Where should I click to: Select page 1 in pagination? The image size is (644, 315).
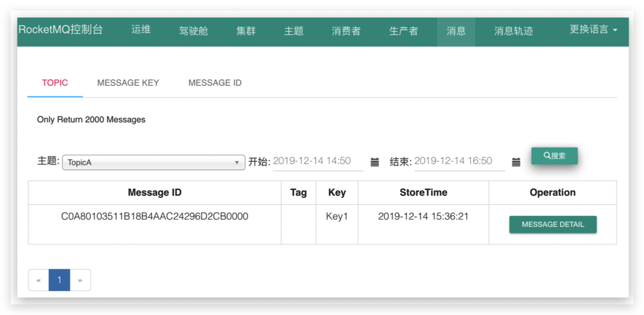click(x=59, y=279)
